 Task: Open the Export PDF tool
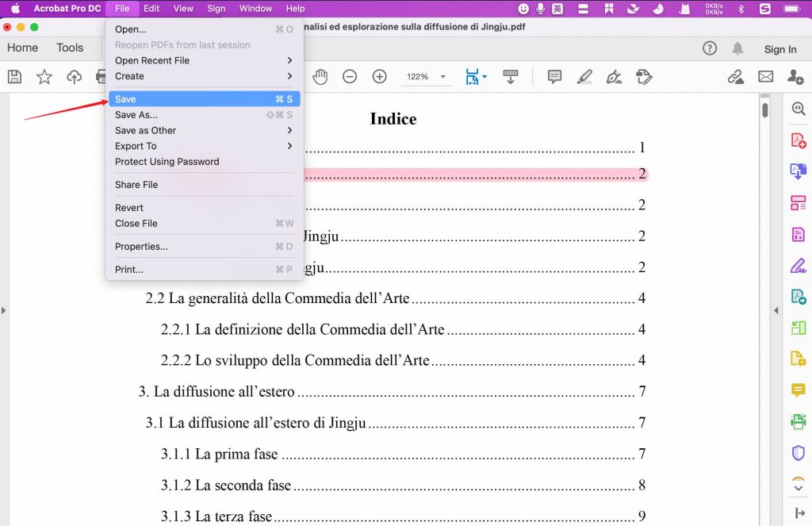tap(799, 171)
